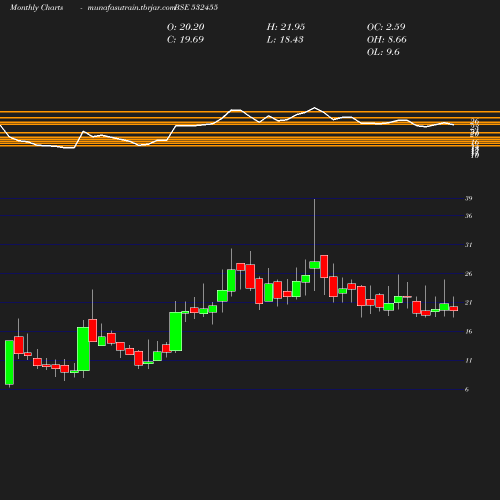Click the candlestick price axis label 39
This screenshot has height=500, width=500.
[x=469, y=198]
